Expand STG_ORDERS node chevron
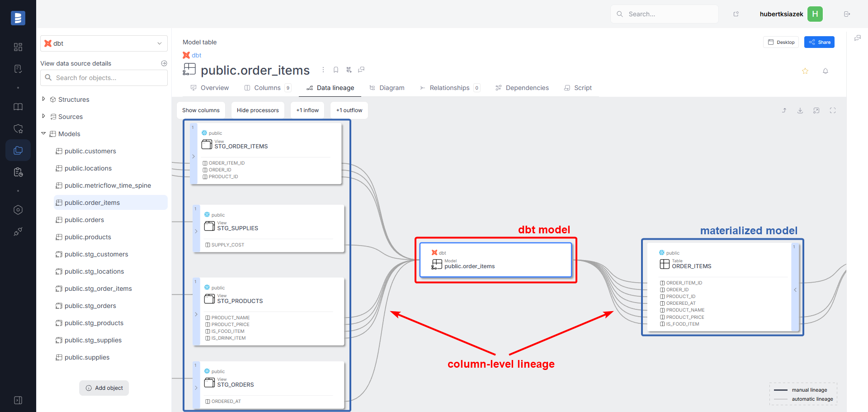Viewport: 868px width, 412px height. 196,388
